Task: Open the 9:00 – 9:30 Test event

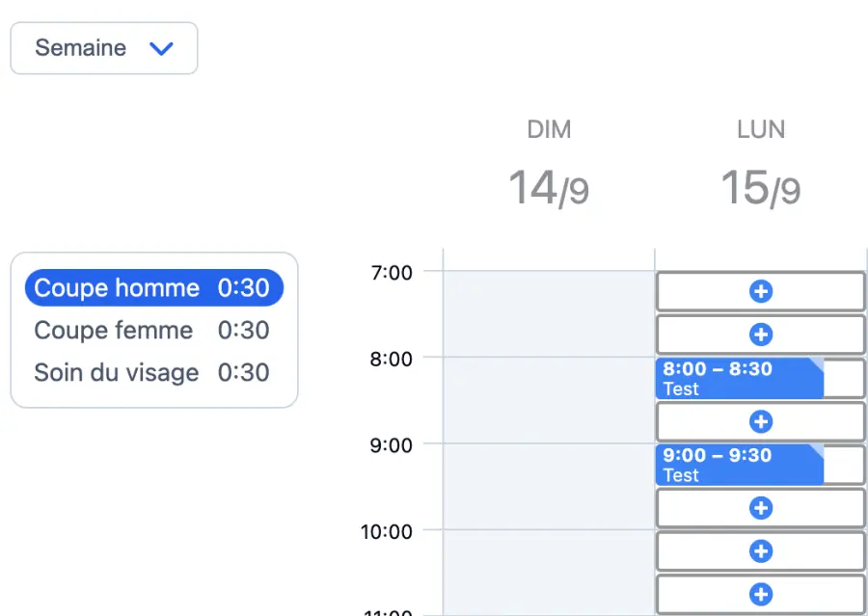Action: [738, 466]
